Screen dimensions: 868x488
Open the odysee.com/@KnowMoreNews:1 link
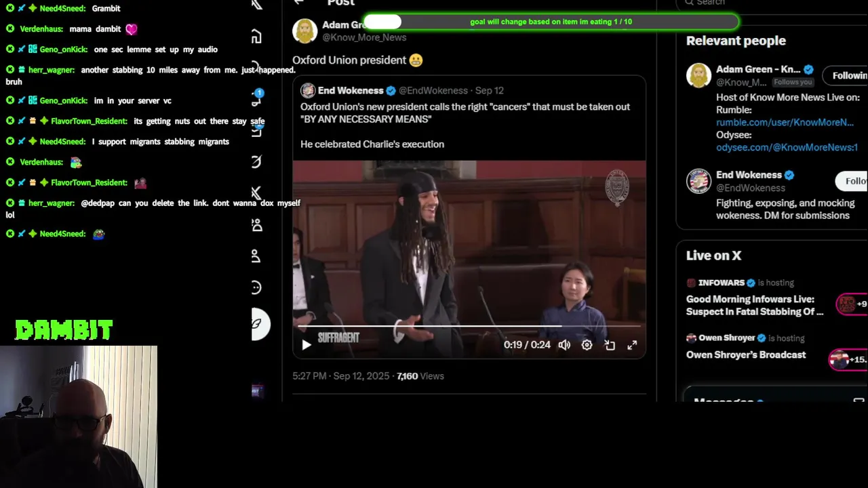pos(787,147)
